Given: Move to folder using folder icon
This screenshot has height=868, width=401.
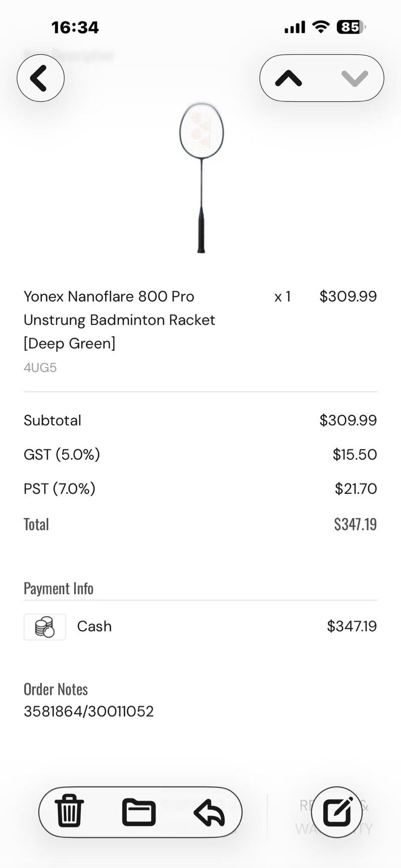Looking at the screenshot, I should pyautogui.click(x=139, y=811).
